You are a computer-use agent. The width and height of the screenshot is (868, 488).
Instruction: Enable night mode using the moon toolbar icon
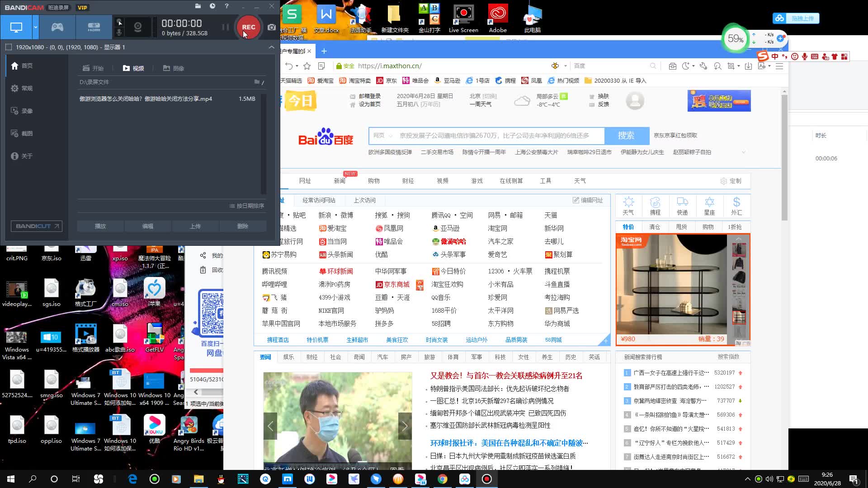pyautogui.click(x=684, y=66)
